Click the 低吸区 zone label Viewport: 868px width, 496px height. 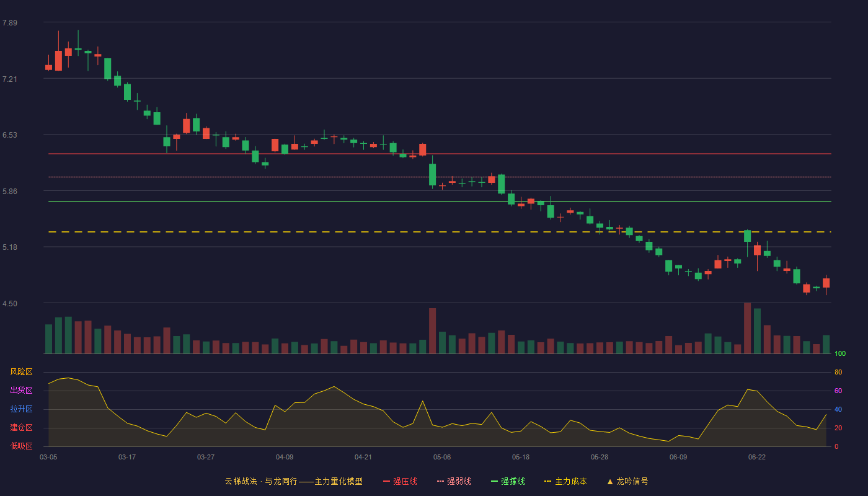click(x=21, y=446)
